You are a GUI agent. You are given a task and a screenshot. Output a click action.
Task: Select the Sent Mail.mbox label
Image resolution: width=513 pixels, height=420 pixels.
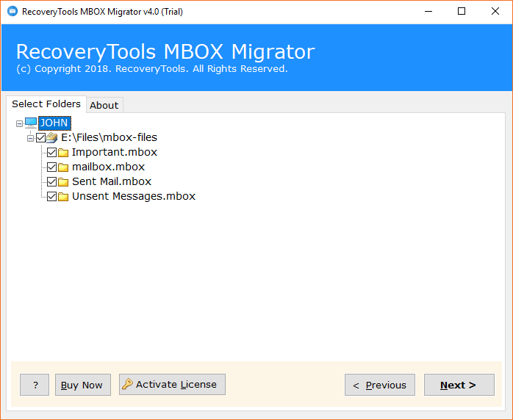[x=112, y=181]
